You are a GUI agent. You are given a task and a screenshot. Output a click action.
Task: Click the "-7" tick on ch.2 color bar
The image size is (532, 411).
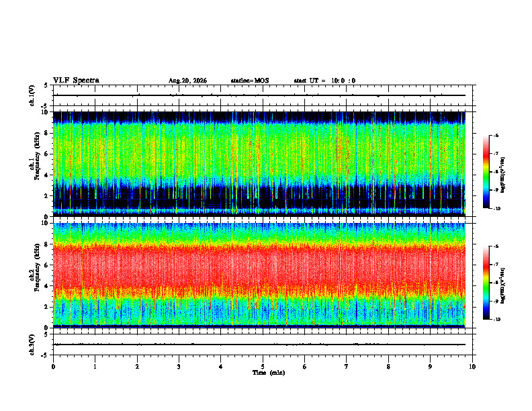496,265
